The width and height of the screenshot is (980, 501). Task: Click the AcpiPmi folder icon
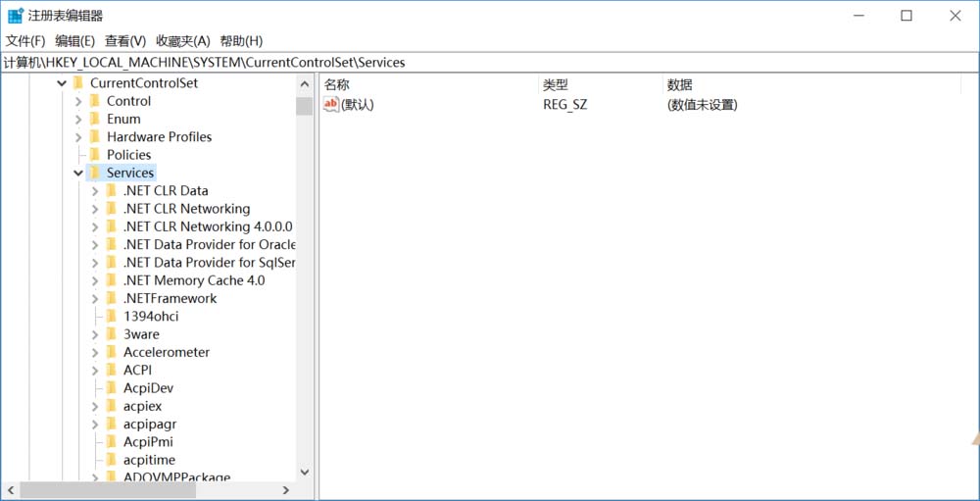pos(112,442)
